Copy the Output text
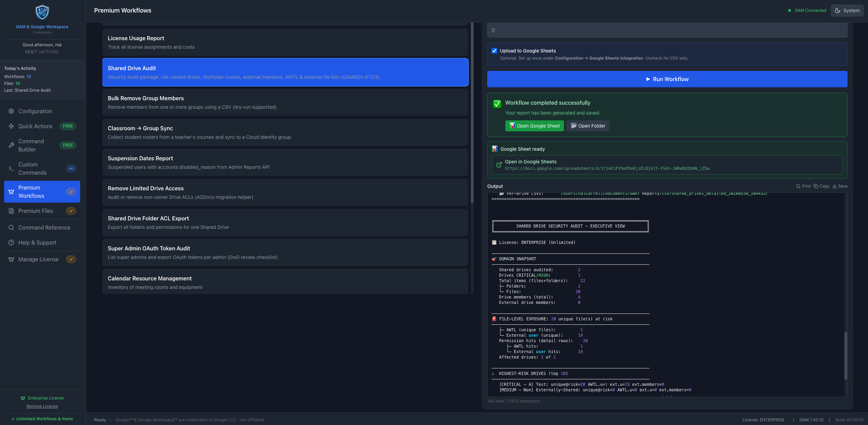The width and height of the screenshot is (868, 425). coord(821,186)
